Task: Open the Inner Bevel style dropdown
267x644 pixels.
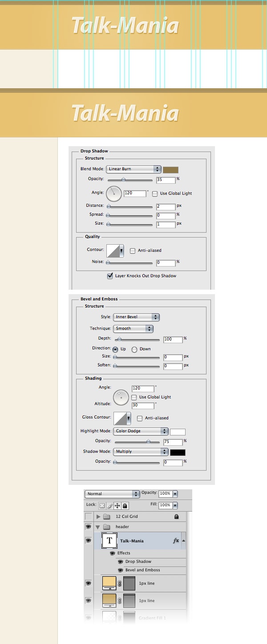Action: pos(136,317)
